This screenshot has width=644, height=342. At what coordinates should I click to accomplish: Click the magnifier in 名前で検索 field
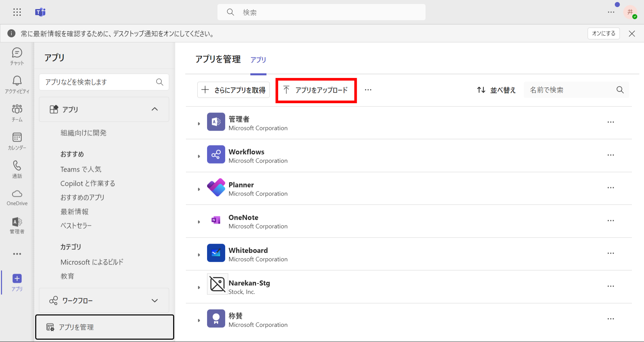point(620,90)
